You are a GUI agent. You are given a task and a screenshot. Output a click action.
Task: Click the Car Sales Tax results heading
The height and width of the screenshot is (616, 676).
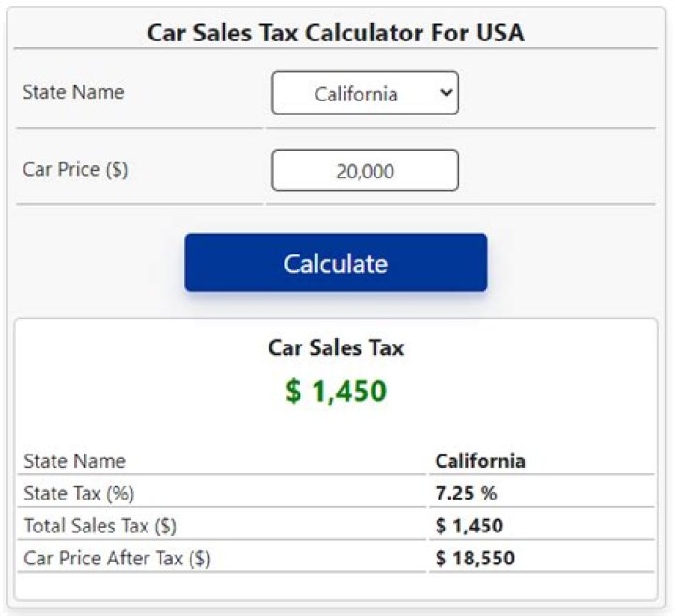pos(336,347)
